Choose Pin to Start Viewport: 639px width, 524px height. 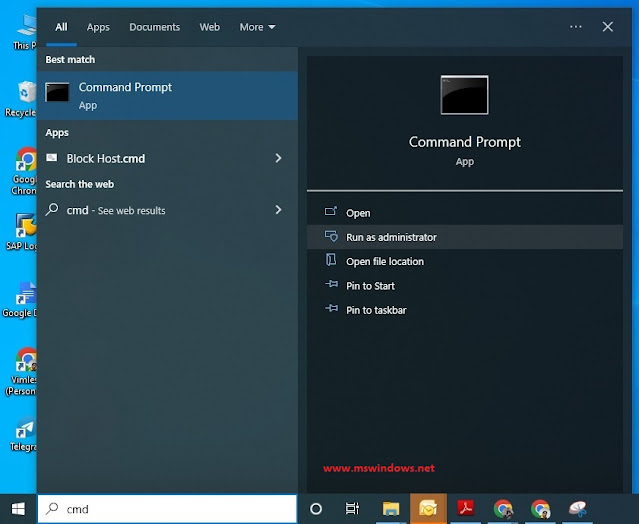click(465, 286)
